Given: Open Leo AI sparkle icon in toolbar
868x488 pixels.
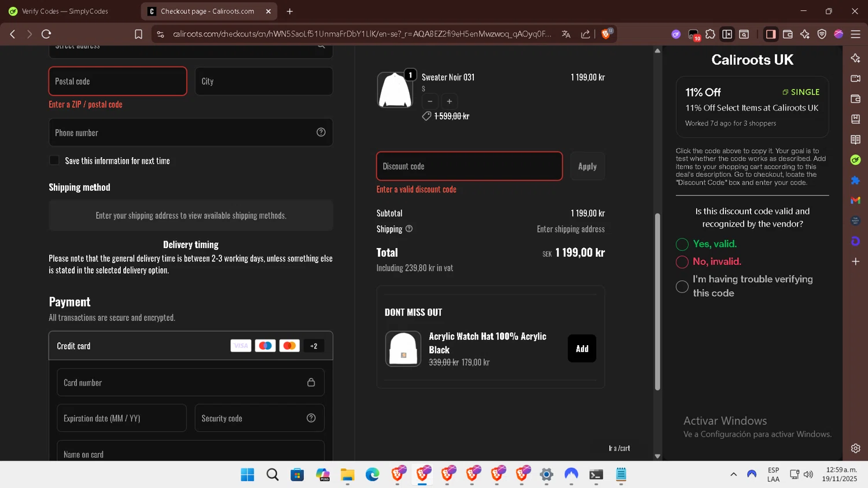Looking at the screenshot, I should 804,34.
